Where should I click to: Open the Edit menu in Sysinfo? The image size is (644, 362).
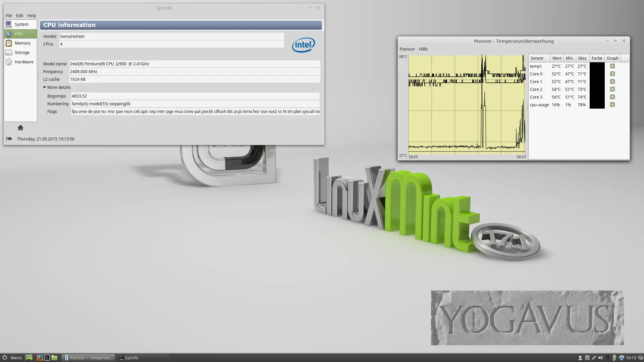pyautogui.click(x=19, y=15)
